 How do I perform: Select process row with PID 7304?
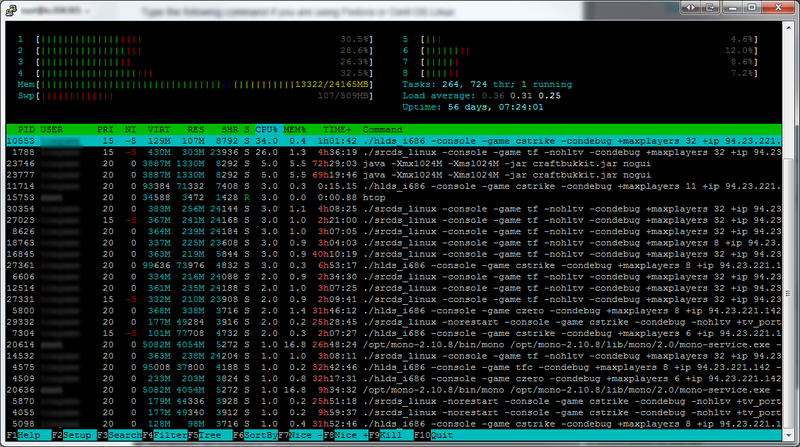click(394, 333)
